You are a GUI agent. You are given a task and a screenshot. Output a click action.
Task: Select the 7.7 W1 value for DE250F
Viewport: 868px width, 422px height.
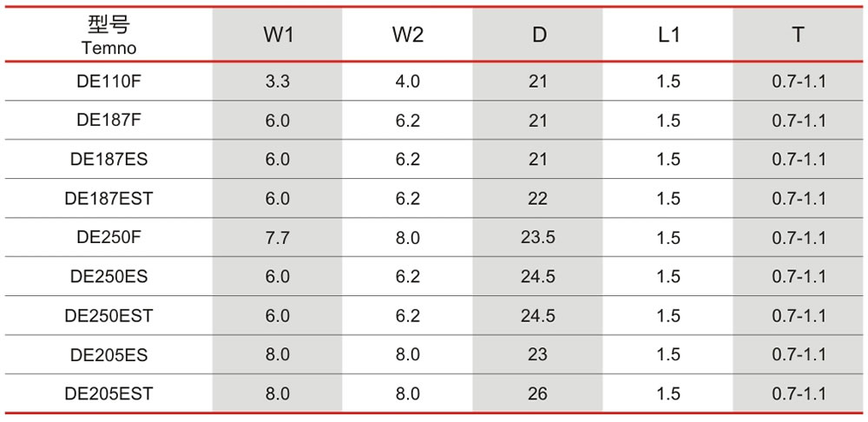click(x=278, y=238)
